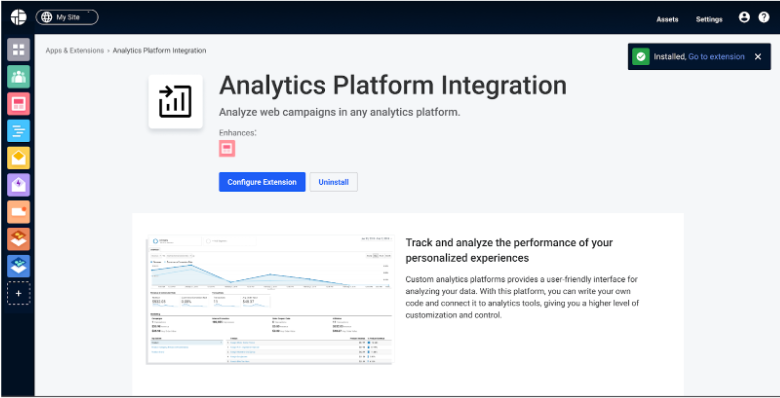Open the My Site selector
This screenshot has width=780, height=398.
(x=67, y=17)
